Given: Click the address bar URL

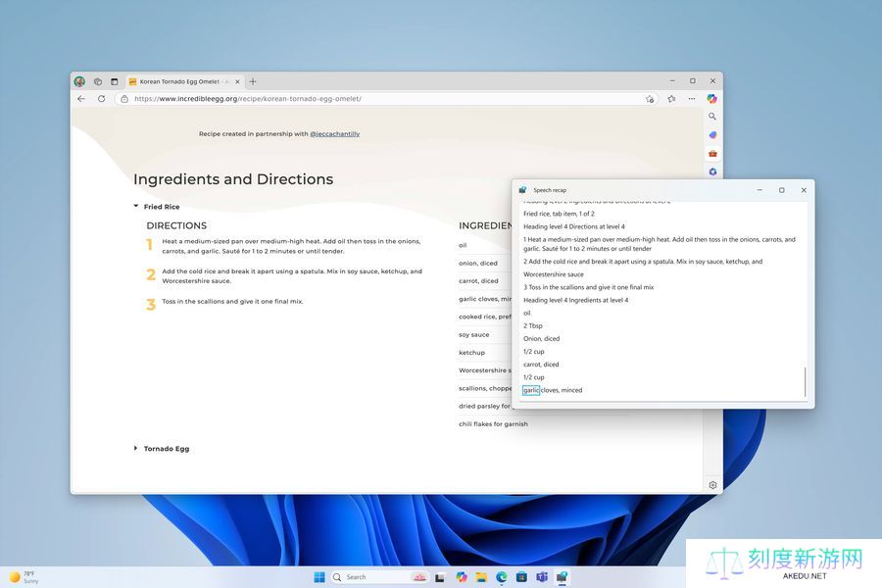Looking at the screenshot, I should 248,98.
